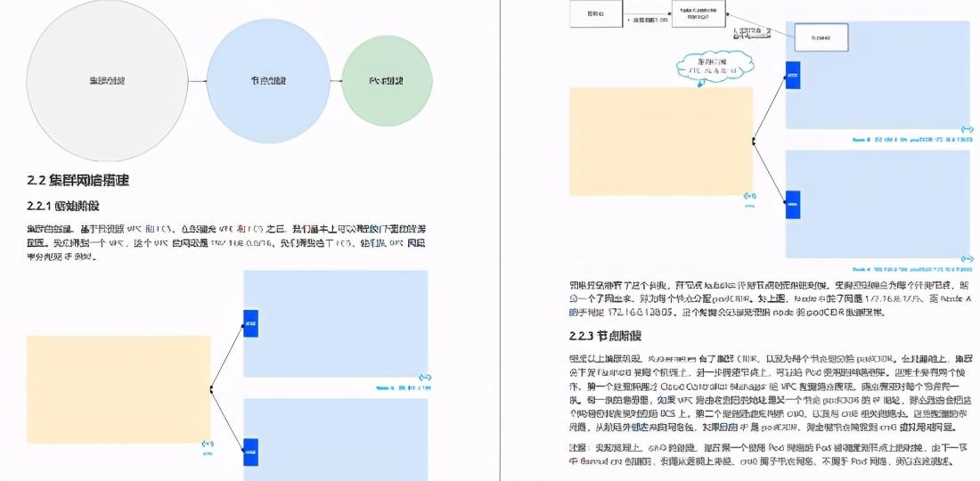Click the cloud-shaped callout on the right page
This screenshot has width=980, height=481.
coord(715,67)
